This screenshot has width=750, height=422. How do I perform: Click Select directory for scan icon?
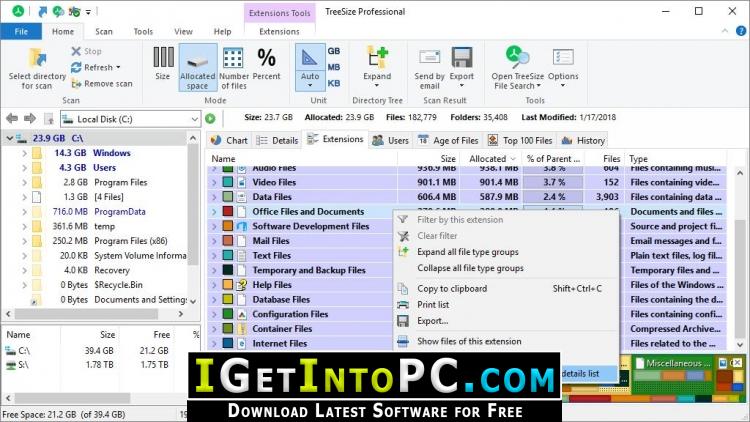[37, 58]
